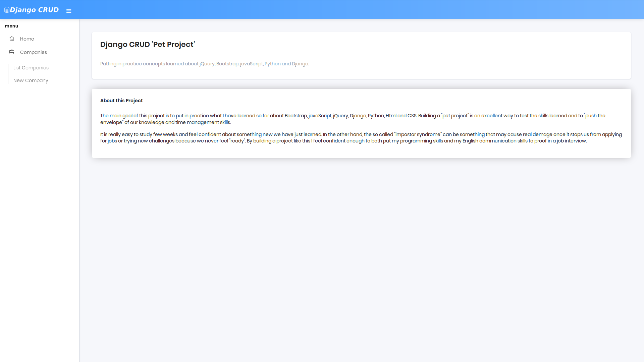
Task: Click the About this Project heading
Action: pos(121,101)
